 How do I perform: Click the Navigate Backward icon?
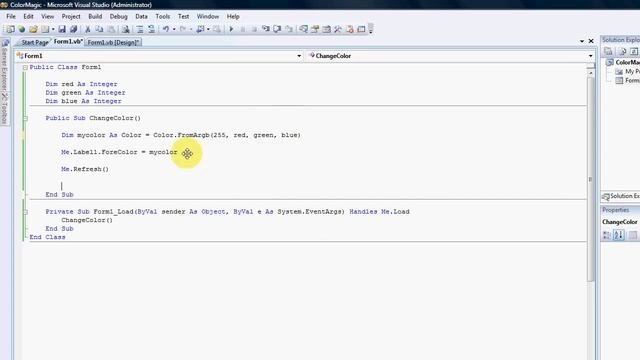(200, 29)
